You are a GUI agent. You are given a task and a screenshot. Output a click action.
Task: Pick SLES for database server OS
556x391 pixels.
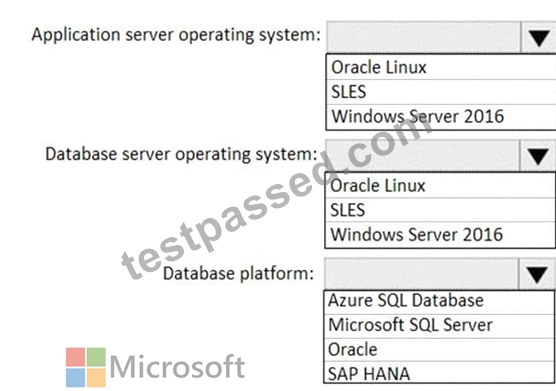[440, 210]
